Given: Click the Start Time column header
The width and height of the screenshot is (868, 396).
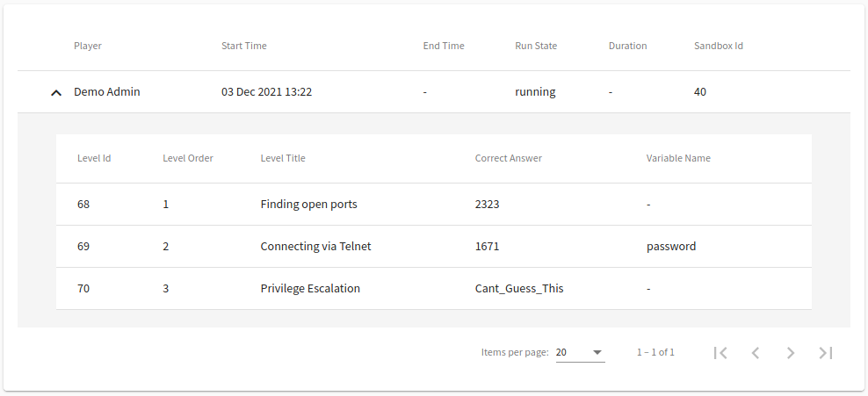Looking at the screenshot, I should click(x=244, y=46).
